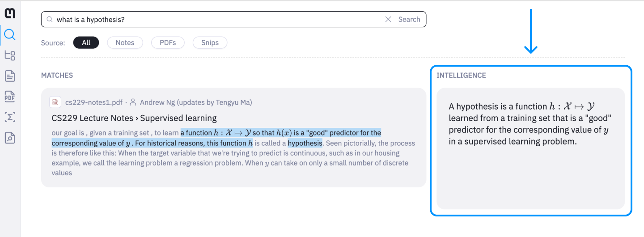Screen dimensions: 644x237
Task: Open the folder tree sidebar icon
Action: click(x=10, y=55)
